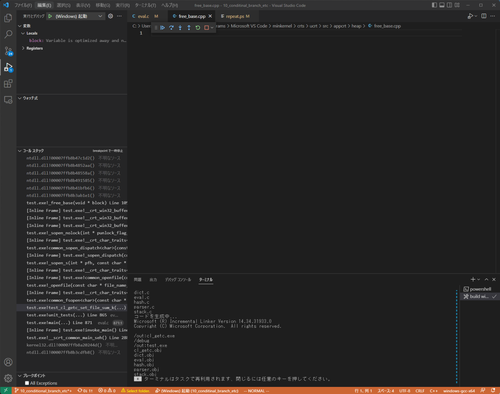Click the Select folder status bar item
The height and width of the screenshot is (394, 500).
coord(135,391)
